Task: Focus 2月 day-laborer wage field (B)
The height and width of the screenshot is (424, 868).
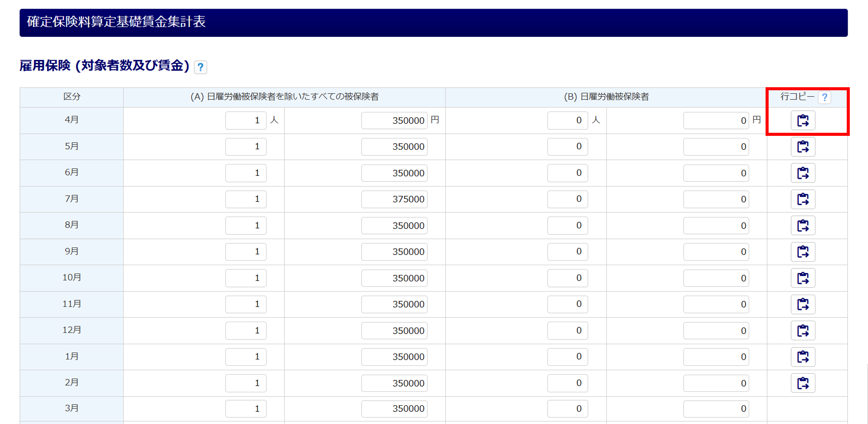Action: coord(716,383)
